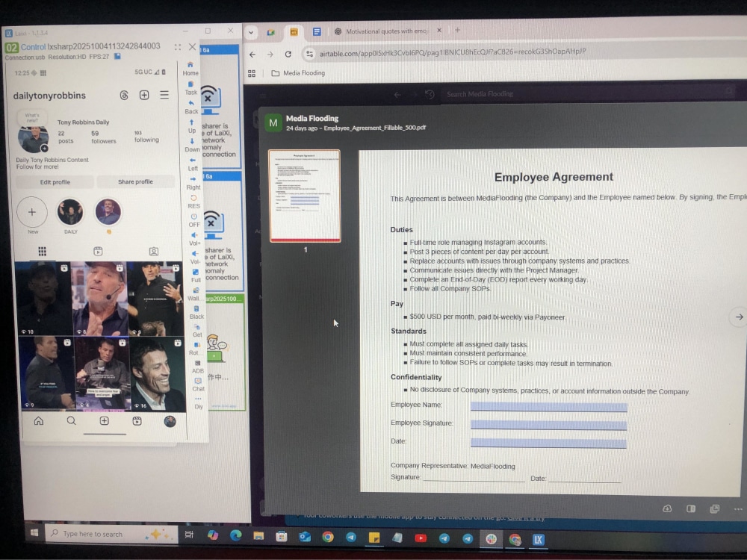
Task: Open Instagram hamburger menu
Action: (x=164, y=95)
